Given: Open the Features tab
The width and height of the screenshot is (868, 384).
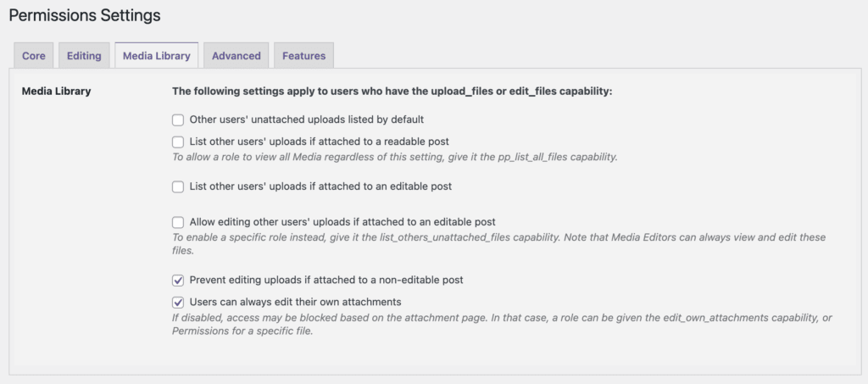Looking at the screenshot, I should pos(303,56).
